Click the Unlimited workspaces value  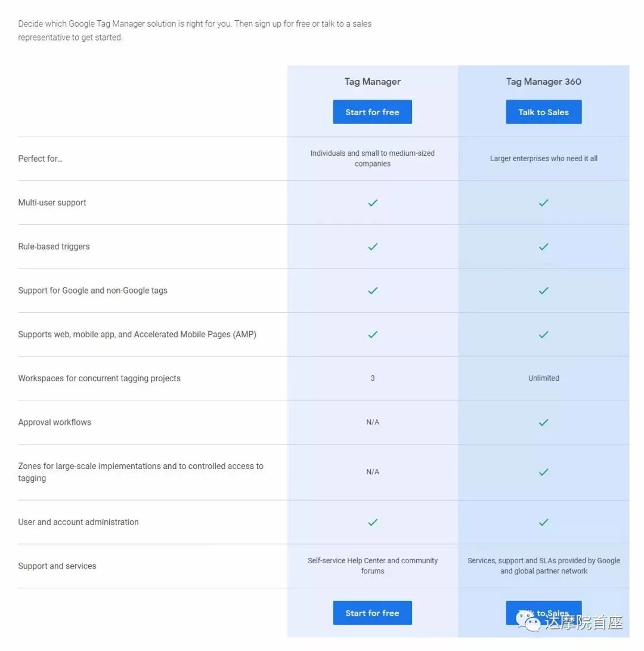click(544, 378)
